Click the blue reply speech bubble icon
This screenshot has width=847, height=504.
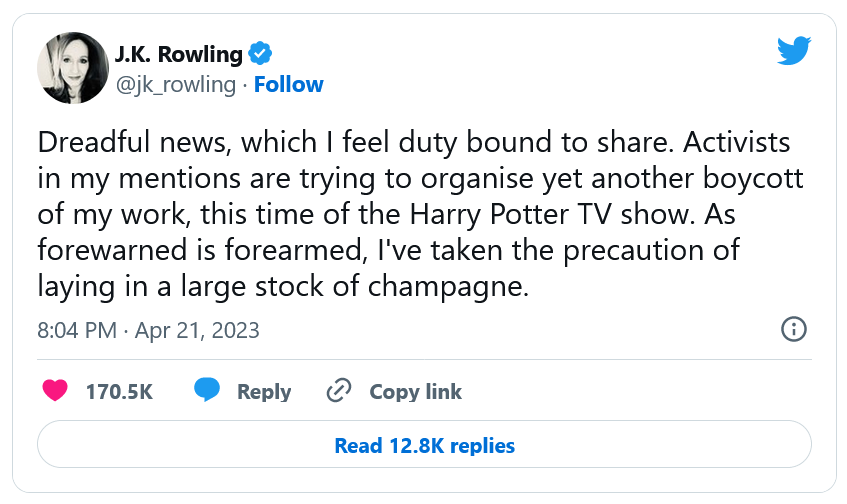(207, 391)
